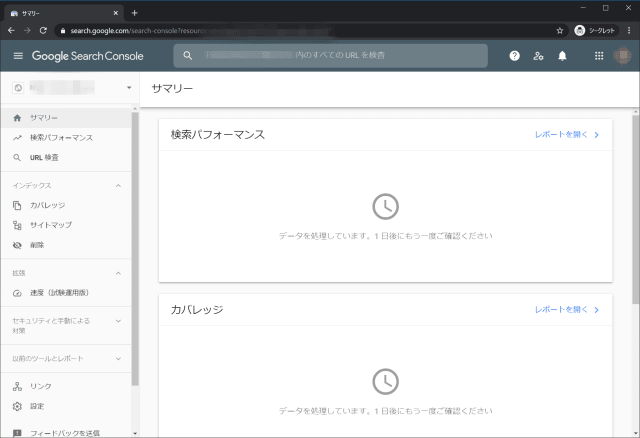Open URL 検査 in the sidebar
The width and height of the screenshot is (640, 438).
tap(66, 158)
